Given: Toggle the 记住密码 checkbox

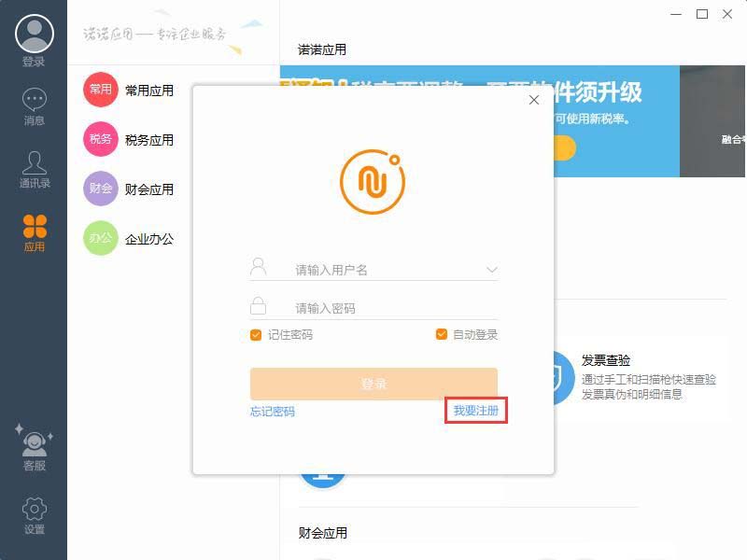Looking at the screenshot, I should pyautogui.click(x=256, y=335).
